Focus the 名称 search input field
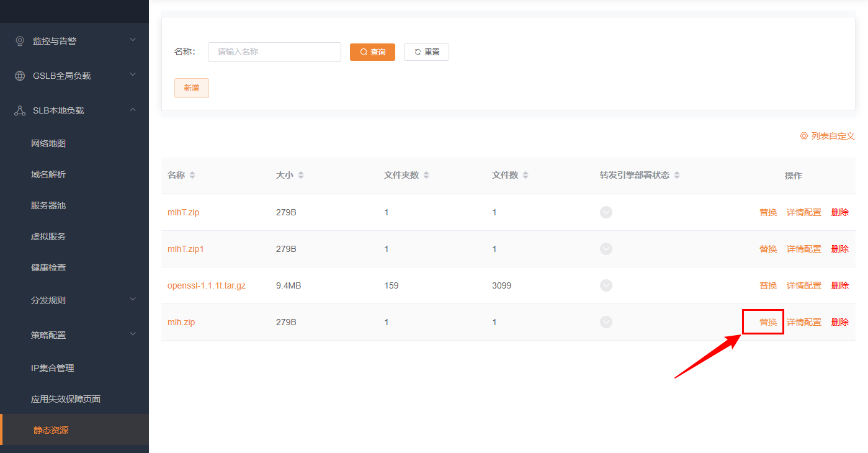868x453 pixels. pos(274,52)
